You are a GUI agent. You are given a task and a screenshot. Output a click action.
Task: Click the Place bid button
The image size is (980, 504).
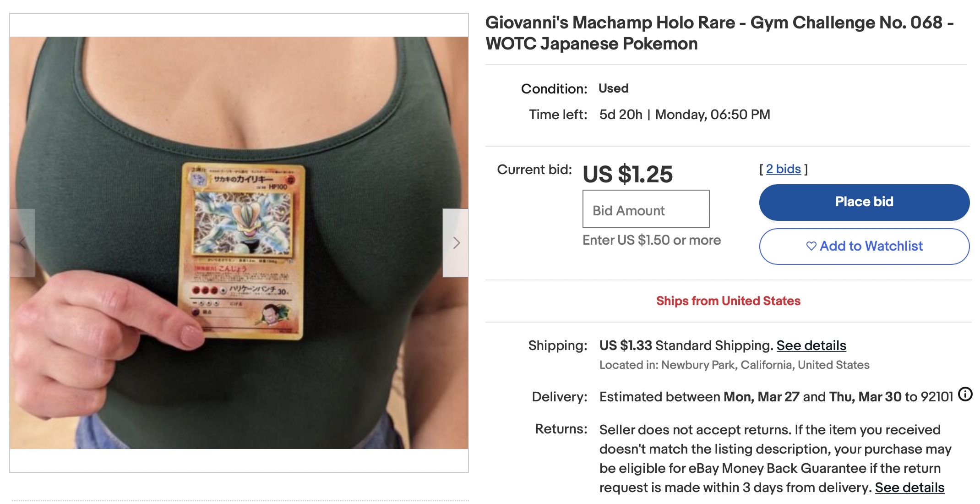click(x=864, y=202)
